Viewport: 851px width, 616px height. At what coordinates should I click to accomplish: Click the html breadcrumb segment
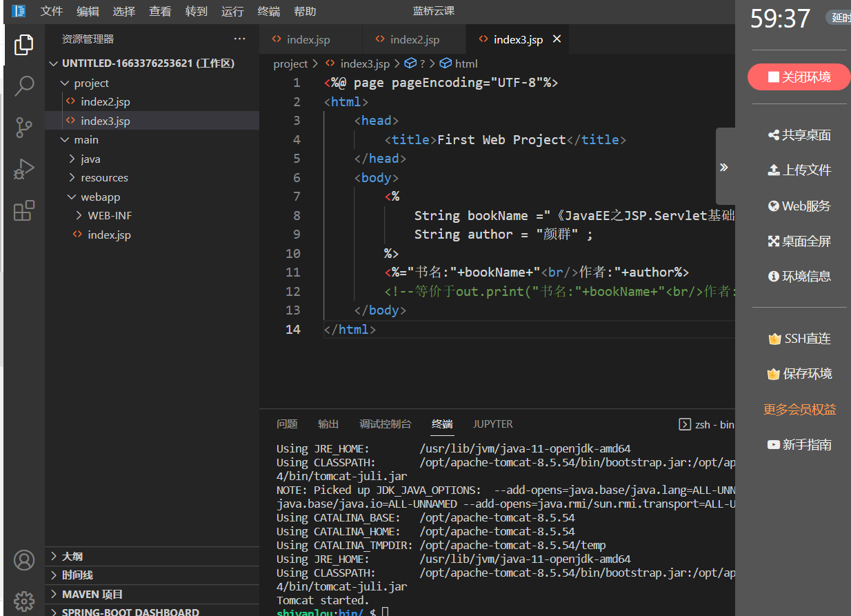point(459,63)
